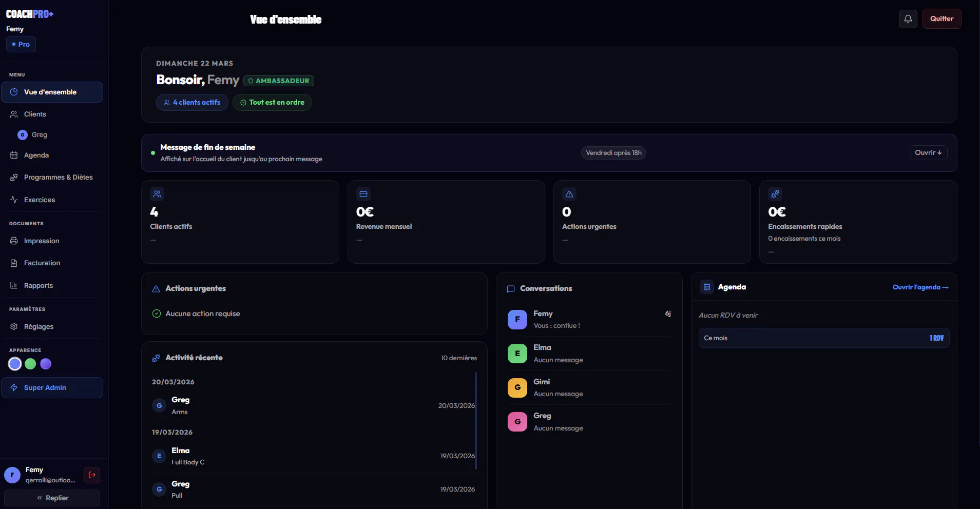Click the Impression printer icon
The image size is (980, 509).
14,241
